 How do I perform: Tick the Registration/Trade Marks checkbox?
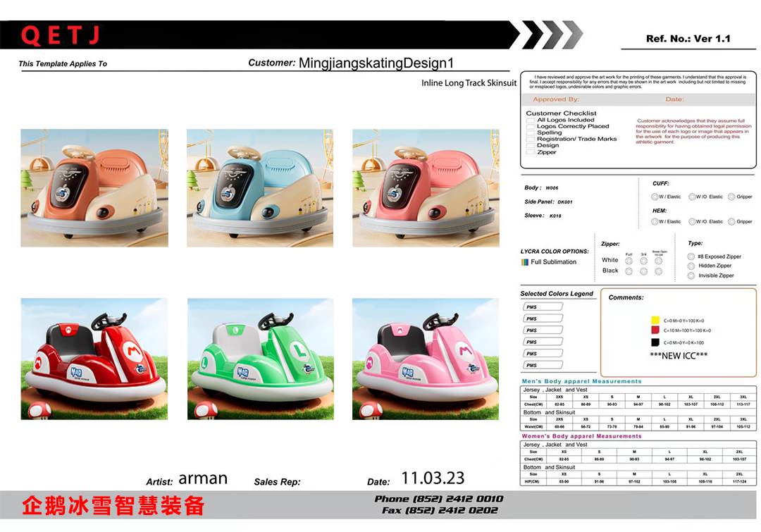531,139
